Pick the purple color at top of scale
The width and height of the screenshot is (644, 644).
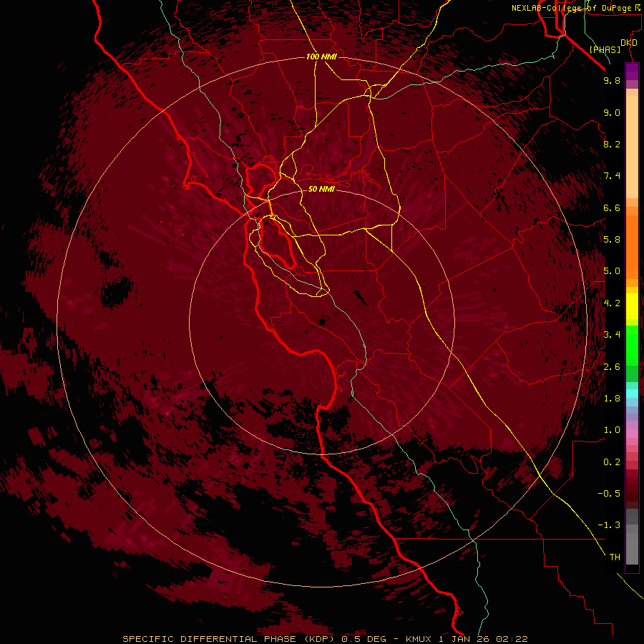[x=632, y=72]
